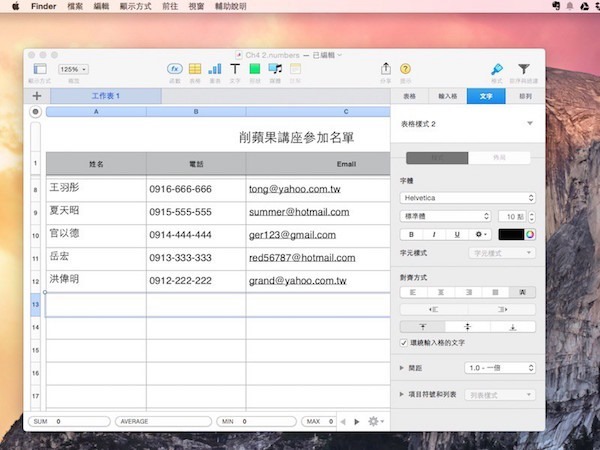Image resolution: width=600 pixels, height=450 pixels.
Task: Select automatic text alignment
Action: [x=522, y=292]
